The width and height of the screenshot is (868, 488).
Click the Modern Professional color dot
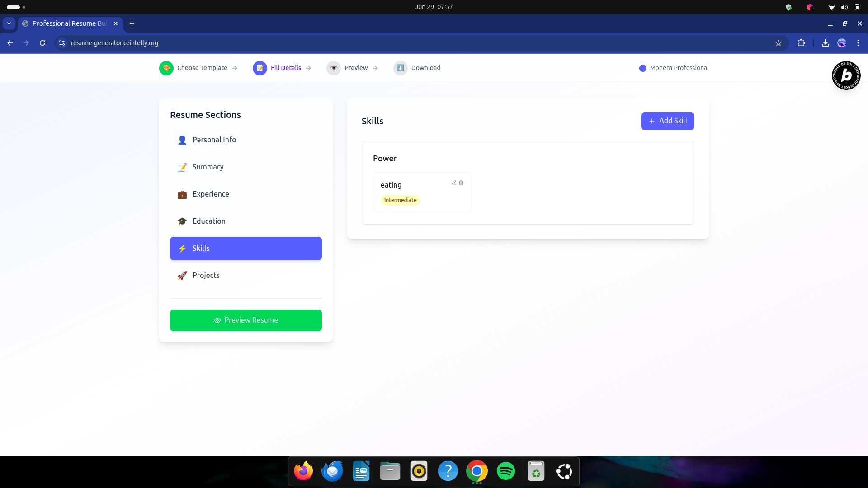pyautogui.click(x=642, y=68)
